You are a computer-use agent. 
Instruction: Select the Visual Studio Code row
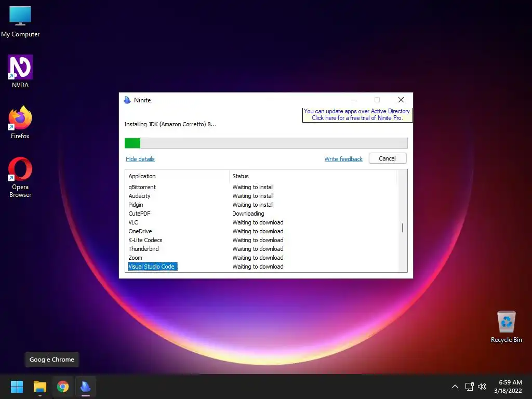point(261,267)
